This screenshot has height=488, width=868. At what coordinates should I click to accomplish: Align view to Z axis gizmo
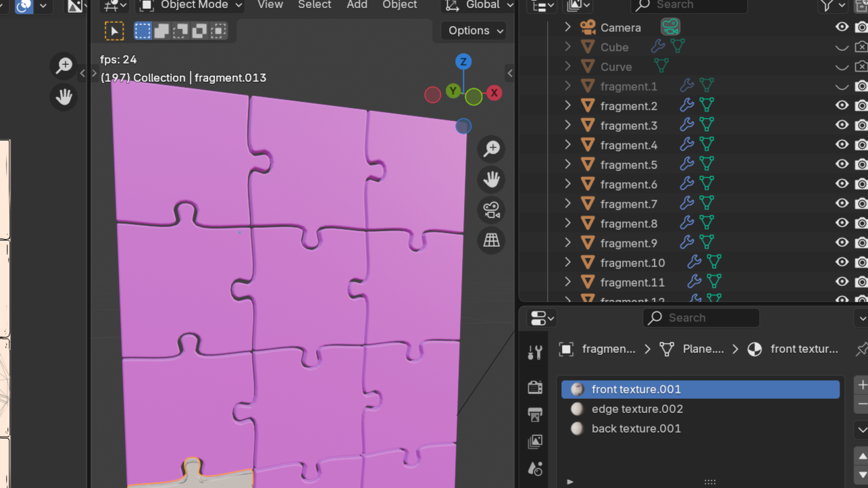coord(463,62)
